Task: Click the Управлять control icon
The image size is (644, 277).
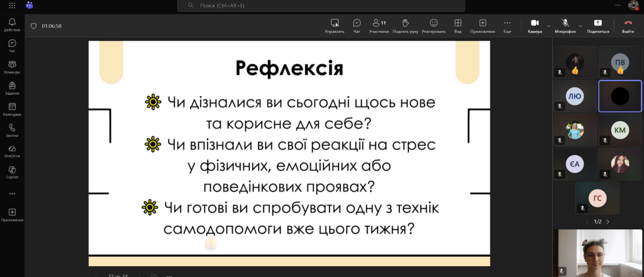Action: pos(335,25)
